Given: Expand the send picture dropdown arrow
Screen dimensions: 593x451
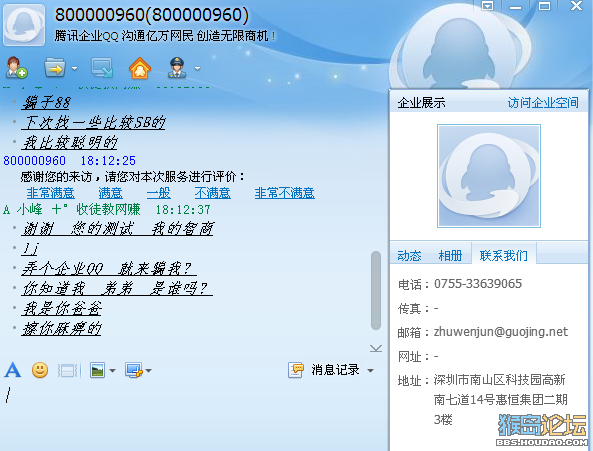Looking at the screenshot, I should (112, 370).
